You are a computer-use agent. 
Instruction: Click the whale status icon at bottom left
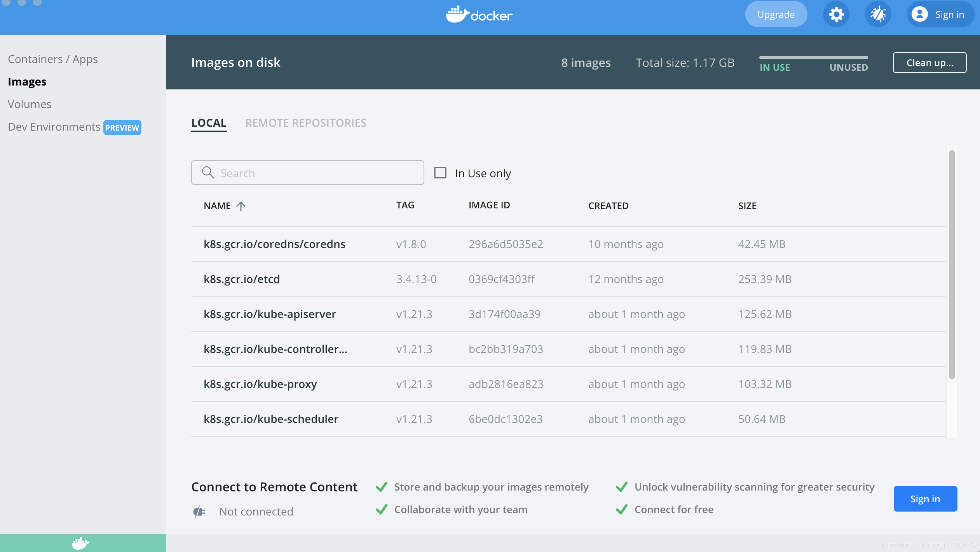coord(80,543)
